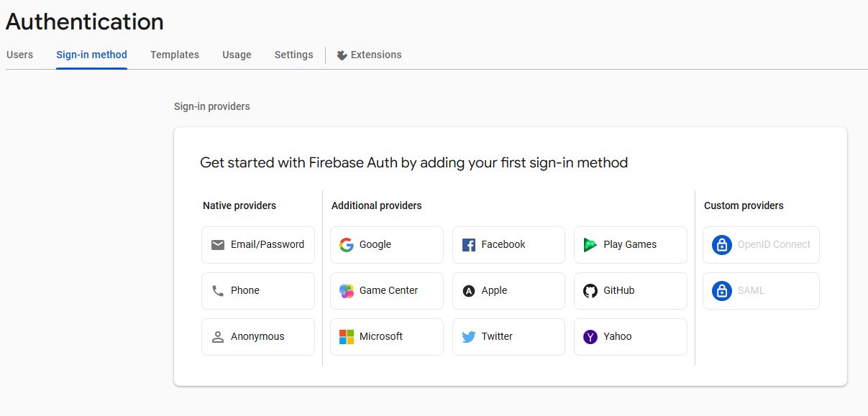Click the Game Center icon
This screenshot has width=868, height=416.
pos(347,291)
